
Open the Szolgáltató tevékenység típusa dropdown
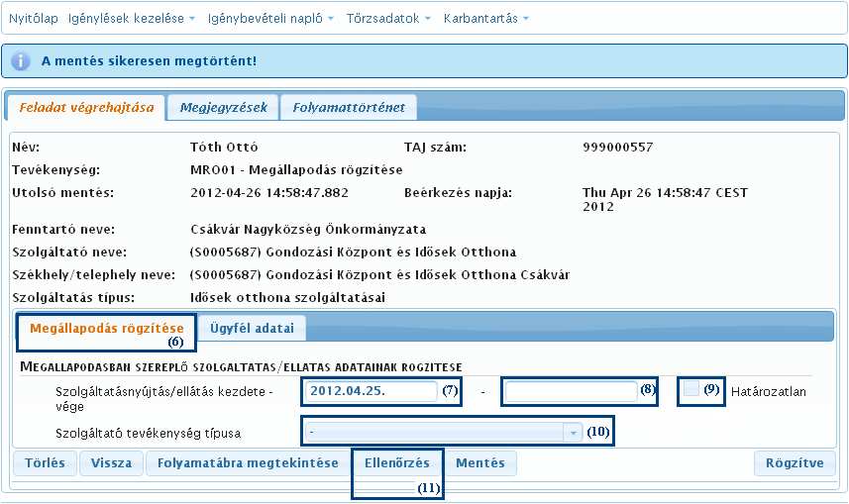[x=443, y=432]
